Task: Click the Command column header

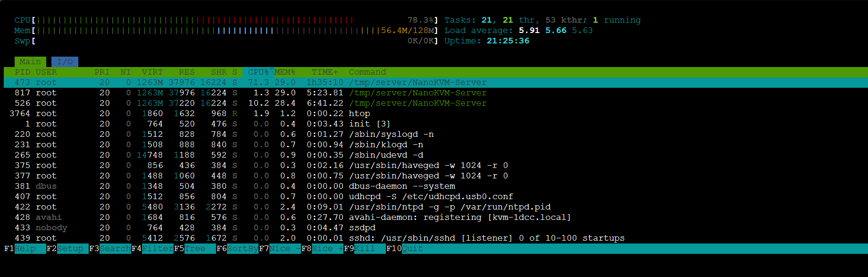Action: pyautogui.click(x=367, y=72)
